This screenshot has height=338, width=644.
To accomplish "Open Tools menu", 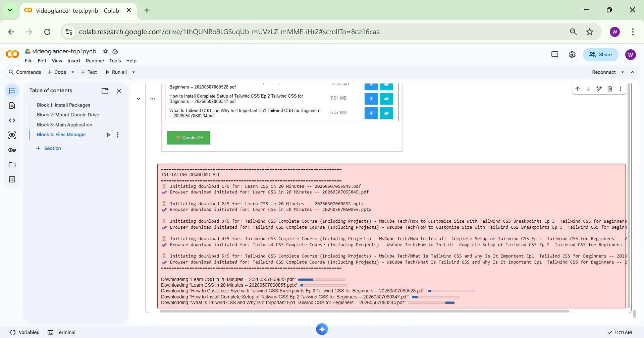I will tap(115, 61).
